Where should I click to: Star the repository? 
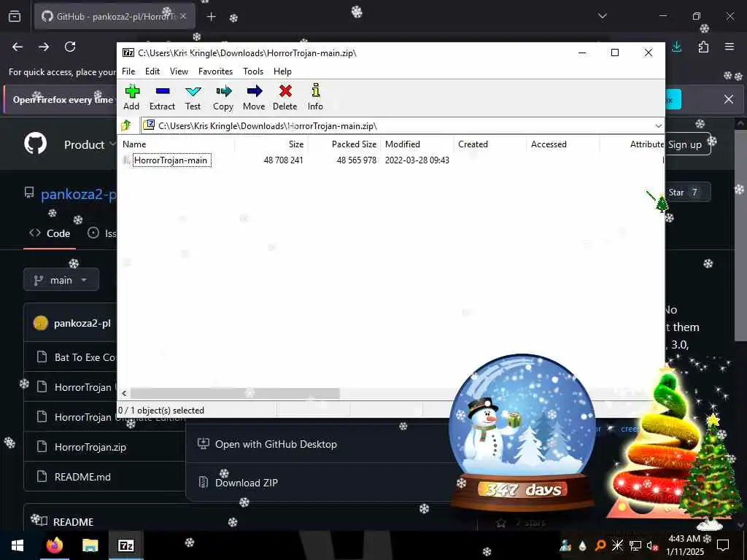click(686, 192)
